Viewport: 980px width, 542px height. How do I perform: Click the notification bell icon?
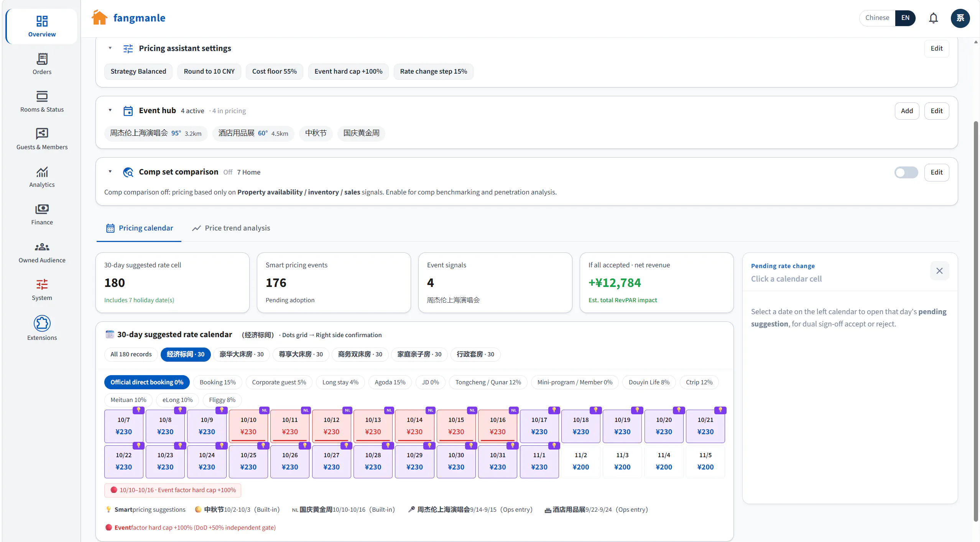coord(933,18)
